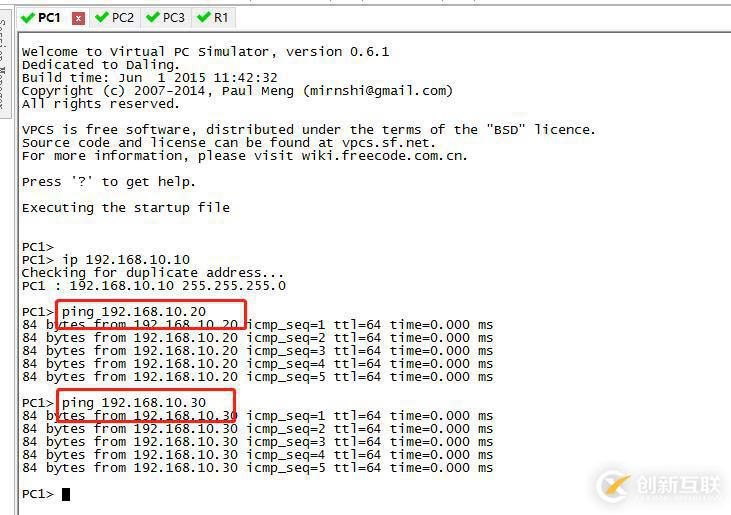This screenshot has height=515, width=731.
Task: Click the green checkmark on PC3 tab
Action: coord(152,18)
